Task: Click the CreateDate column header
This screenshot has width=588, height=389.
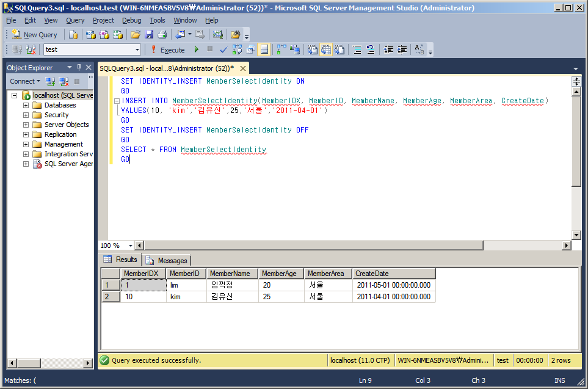Action: pos(394,274)
